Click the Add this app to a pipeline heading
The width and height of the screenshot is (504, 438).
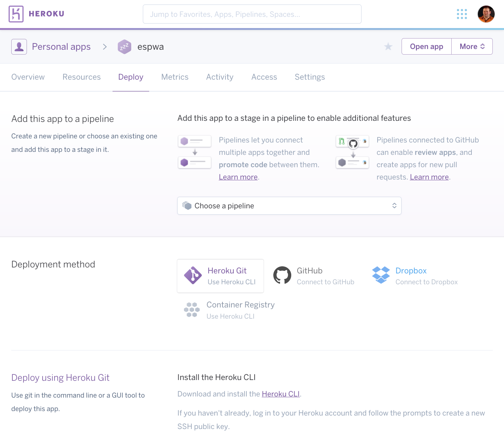point(62,119)
